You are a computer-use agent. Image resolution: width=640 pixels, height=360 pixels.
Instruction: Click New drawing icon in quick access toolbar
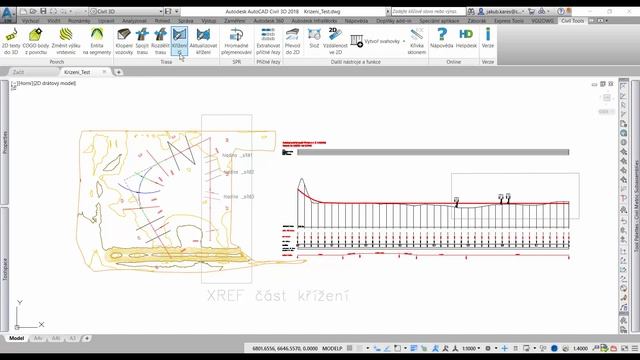click(x=24, y=11)
